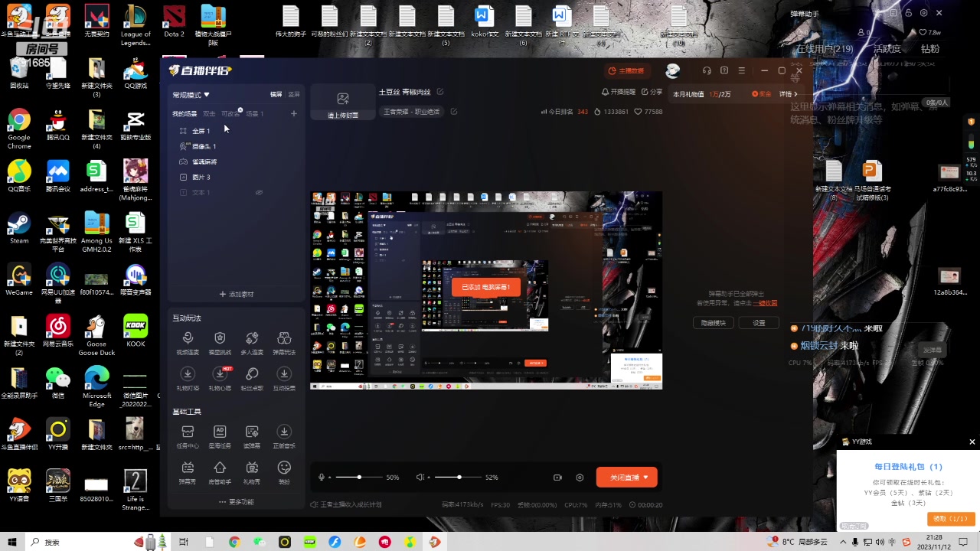This screenshot has height=551, width=980.
Task: Expand microphone device arrow
Action: (329, 478)
